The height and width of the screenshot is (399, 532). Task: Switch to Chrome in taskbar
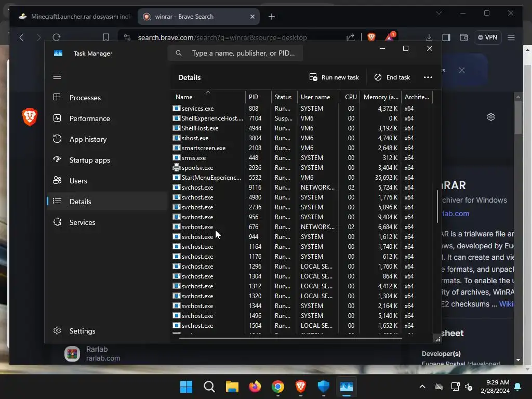278,387
